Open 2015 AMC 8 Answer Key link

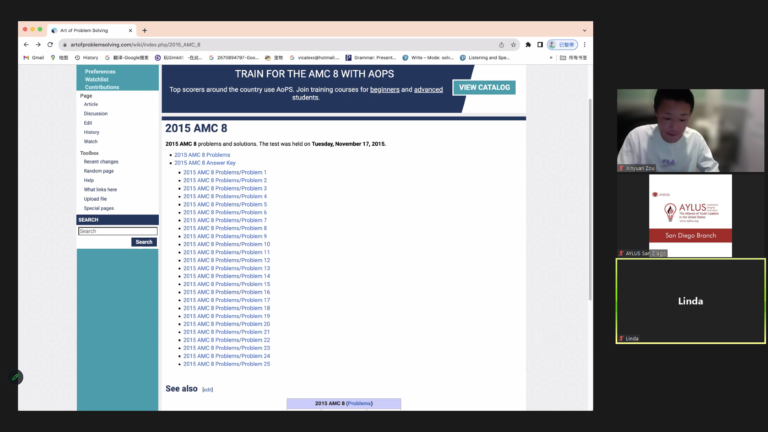pos(205,163)
